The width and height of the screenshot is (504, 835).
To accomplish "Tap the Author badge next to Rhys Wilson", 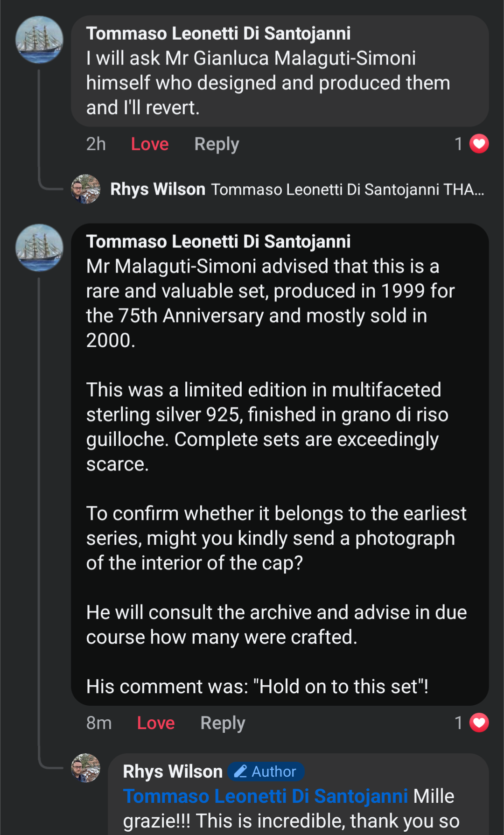I will coord(266,772).
